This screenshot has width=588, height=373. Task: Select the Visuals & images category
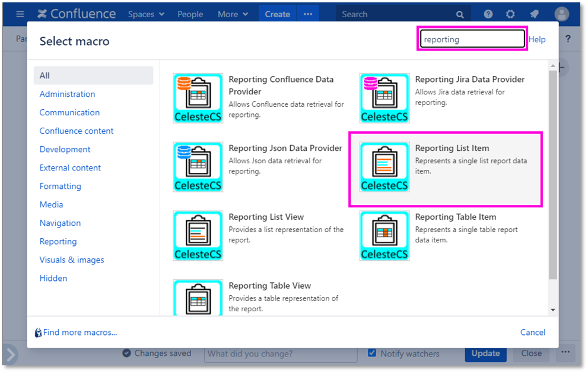pyautogui.click(x=72, y=260)
